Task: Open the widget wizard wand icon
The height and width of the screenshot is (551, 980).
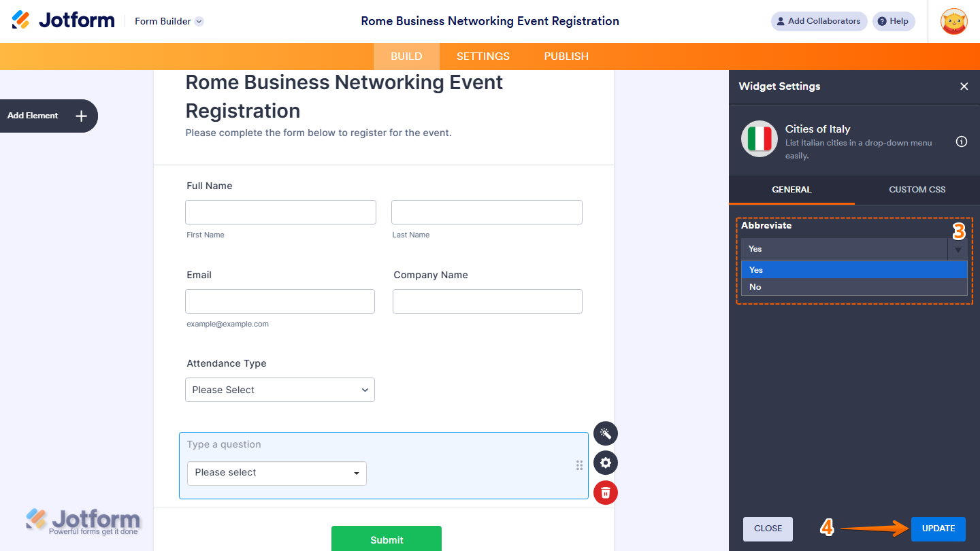Action: point(606,433)
